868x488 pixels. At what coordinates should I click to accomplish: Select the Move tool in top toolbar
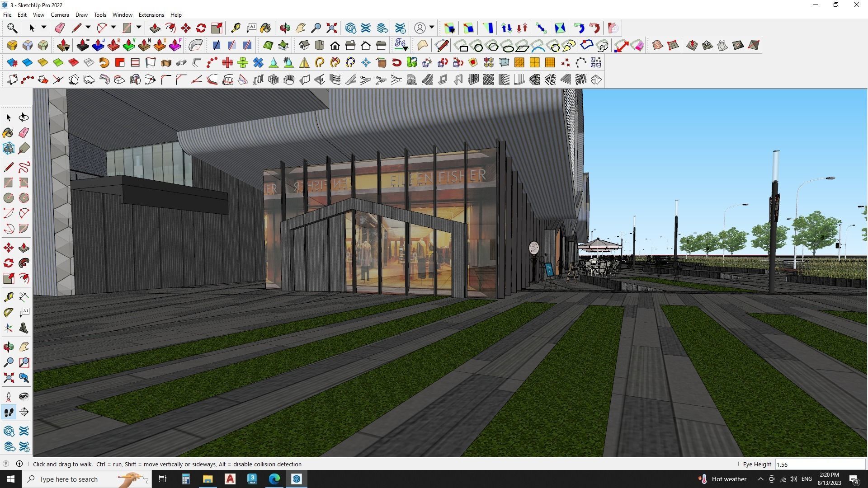(x=186, y=28)
